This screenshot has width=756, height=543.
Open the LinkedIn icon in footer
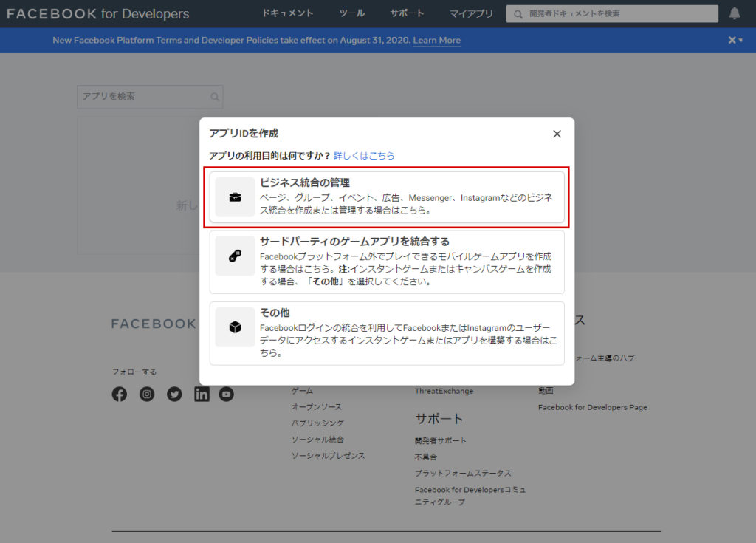tap(202, 395)
